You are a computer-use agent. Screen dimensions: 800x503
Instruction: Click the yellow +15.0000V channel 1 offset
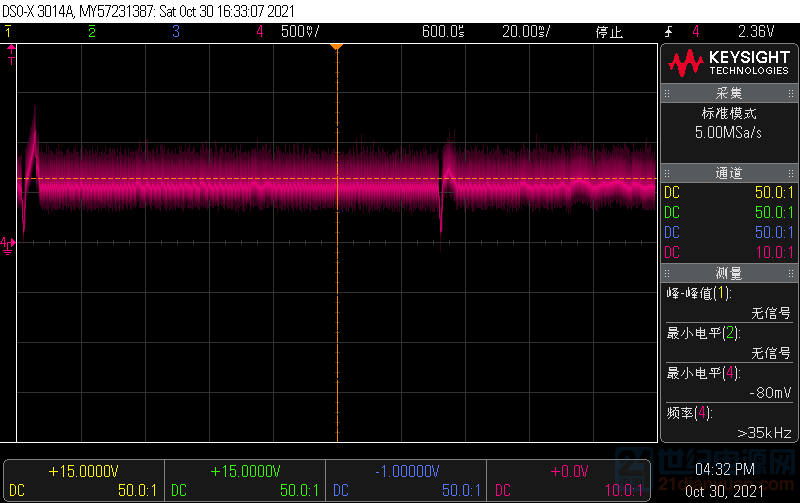84,471
